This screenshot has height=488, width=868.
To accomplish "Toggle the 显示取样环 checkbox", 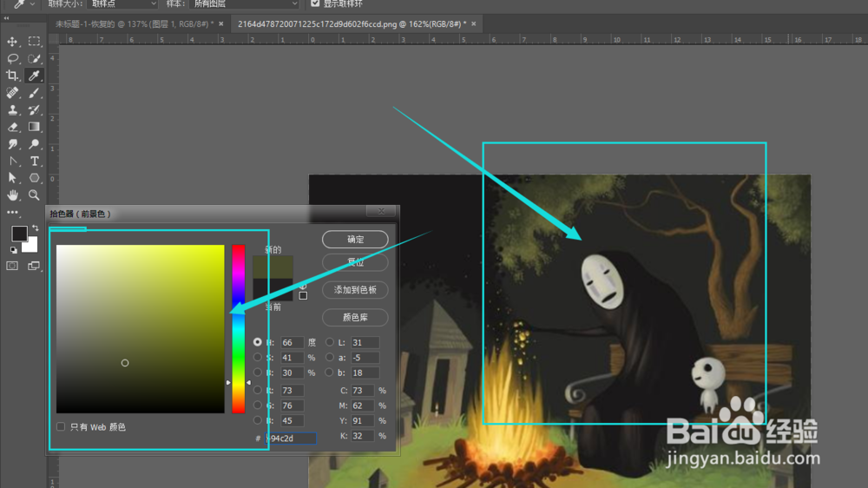I will (x=315, y=3).
